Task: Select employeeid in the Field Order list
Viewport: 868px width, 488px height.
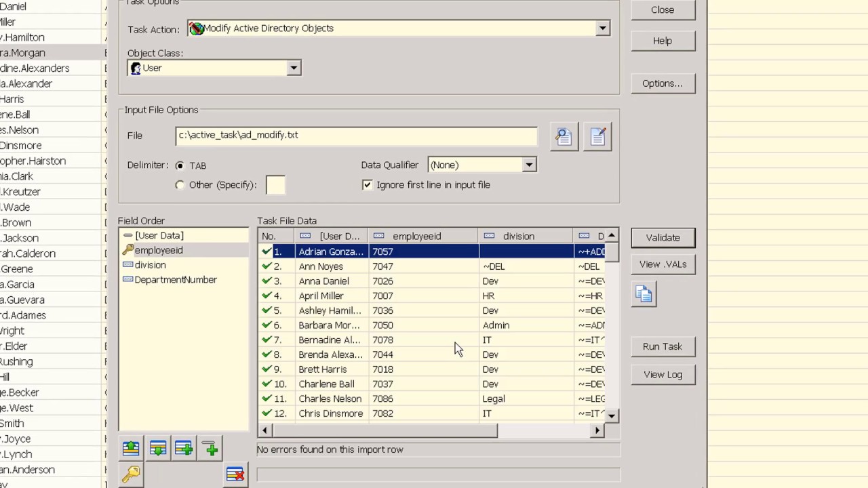Action: tap(159, 250)
